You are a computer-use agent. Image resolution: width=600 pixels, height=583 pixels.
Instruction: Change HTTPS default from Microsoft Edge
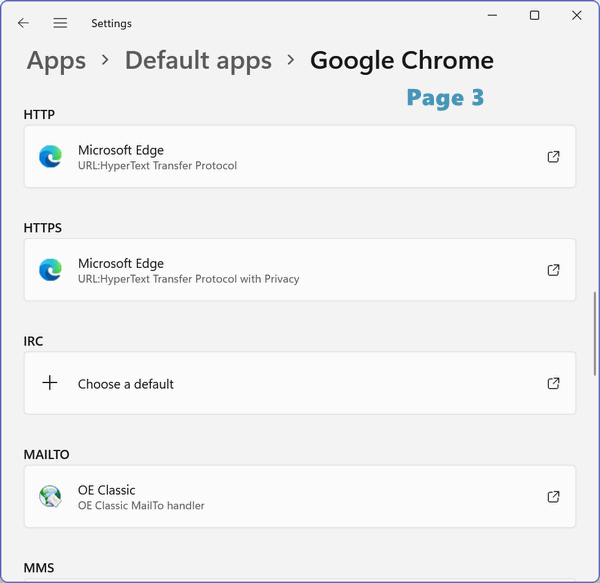pyautogui.click(x=300, y=270)
